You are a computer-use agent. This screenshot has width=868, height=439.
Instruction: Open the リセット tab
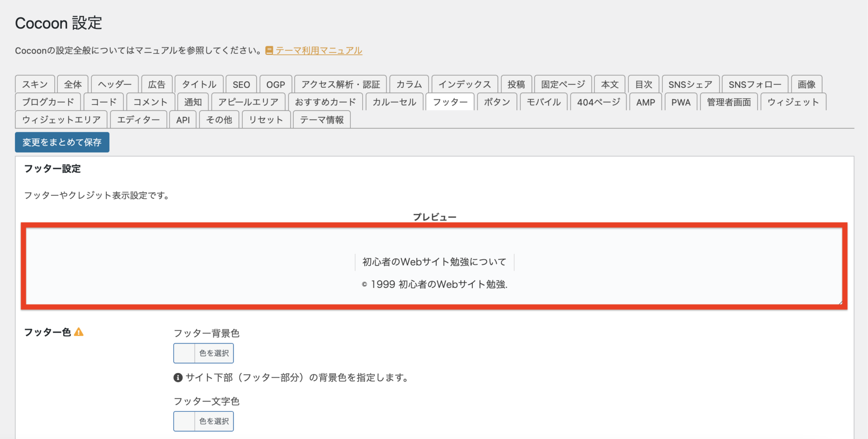click(x=266, y=119)
